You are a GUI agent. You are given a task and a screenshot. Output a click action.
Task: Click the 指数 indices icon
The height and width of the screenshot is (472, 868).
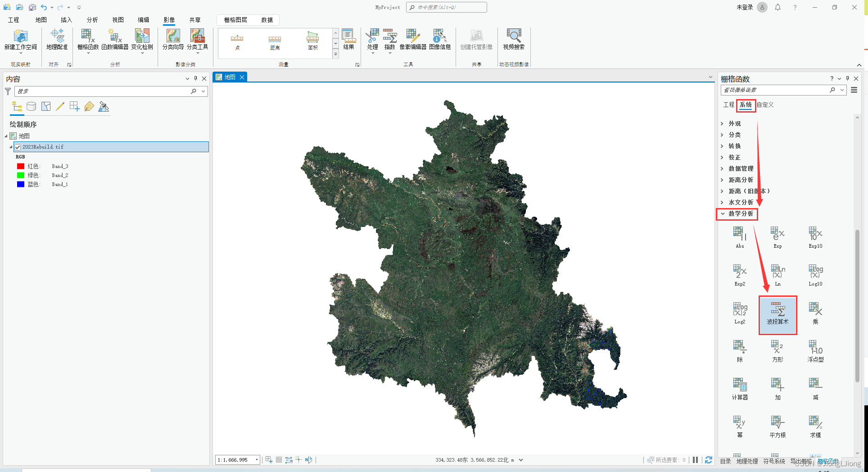390,36
